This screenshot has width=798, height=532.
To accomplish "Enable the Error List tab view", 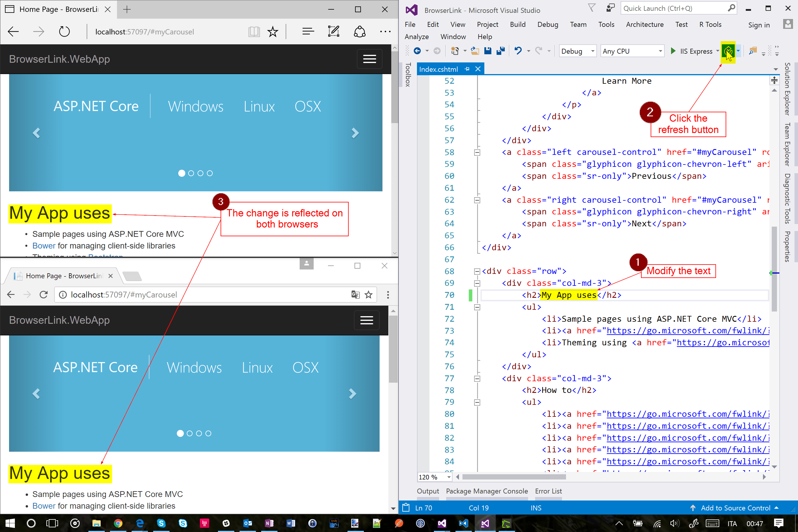I will point(546,491).
